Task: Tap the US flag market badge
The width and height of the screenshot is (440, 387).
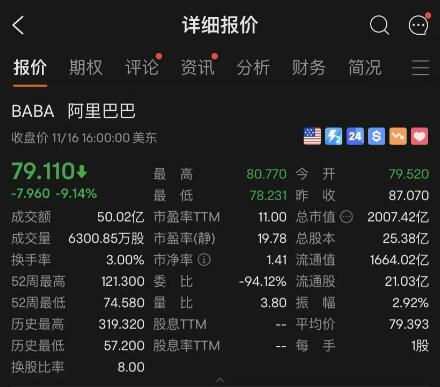Action: point(312,136)
